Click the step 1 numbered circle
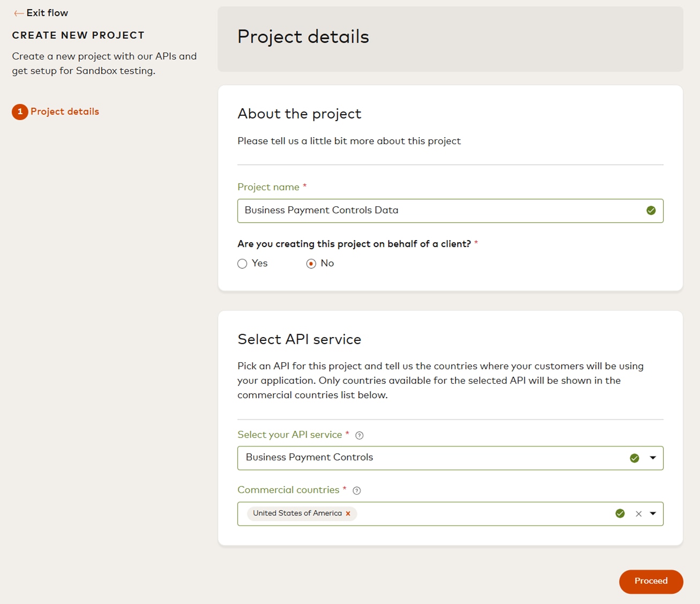 (20, 111)
